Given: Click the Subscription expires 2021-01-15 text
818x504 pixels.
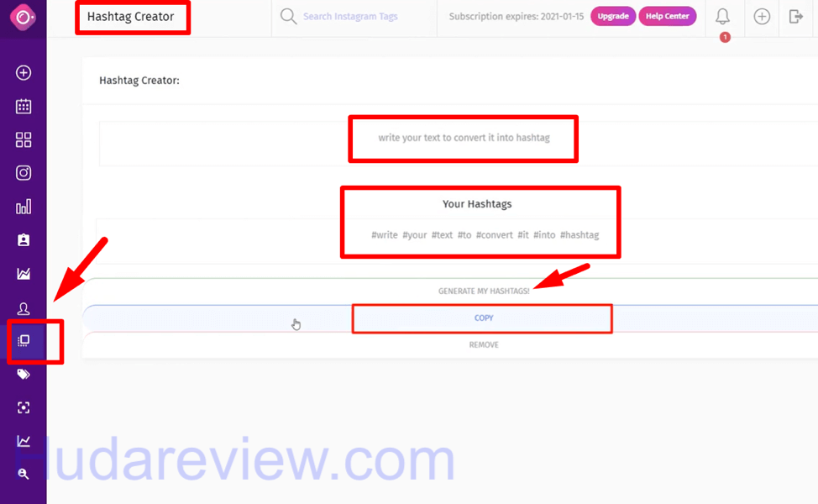Looking at the screenshot, I should pos(516,17).
